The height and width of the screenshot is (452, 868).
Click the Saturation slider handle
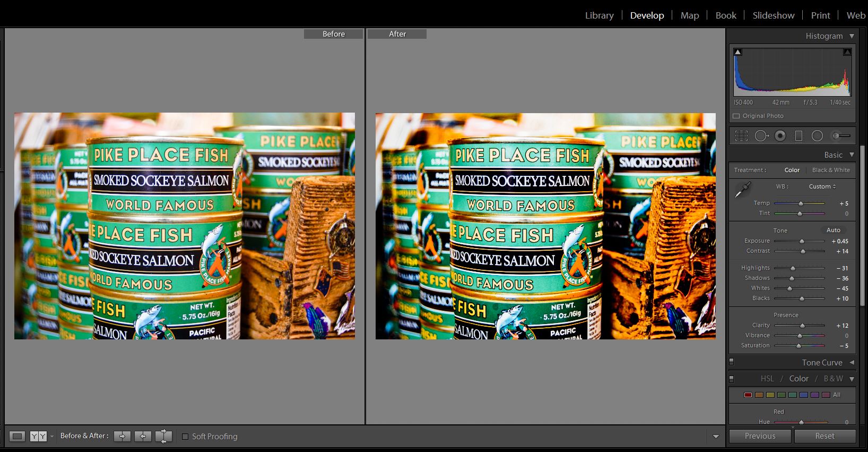tap(798, 346)
